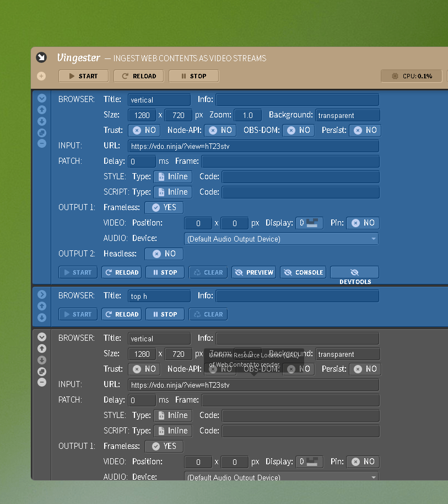Switch SCRIPT type Inline in first browser
Image resolution: width=448 pixels, height=504 pixels.
173,192
